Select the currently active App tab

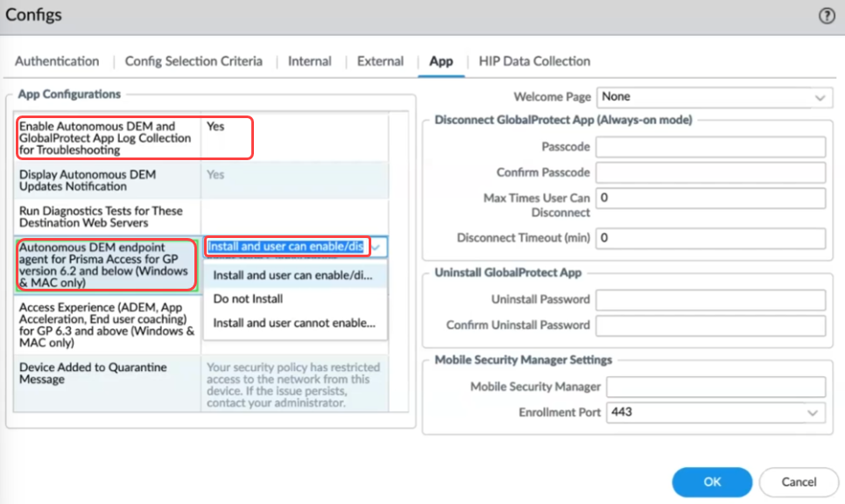pos(441,61)
